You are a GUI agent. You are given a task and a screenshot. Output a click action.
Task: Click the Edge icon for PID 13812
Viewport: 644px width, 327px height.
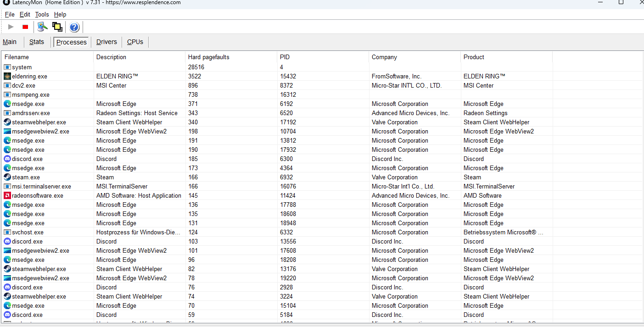pos(7,140)
